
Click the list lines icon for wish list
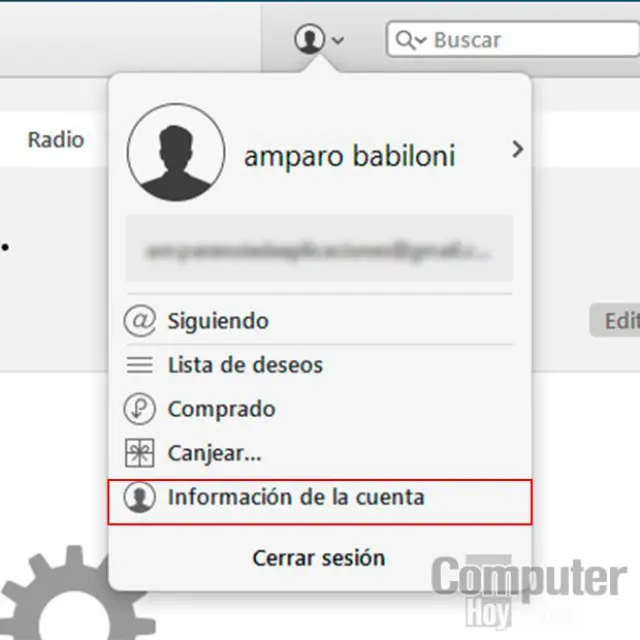(140, 366)
